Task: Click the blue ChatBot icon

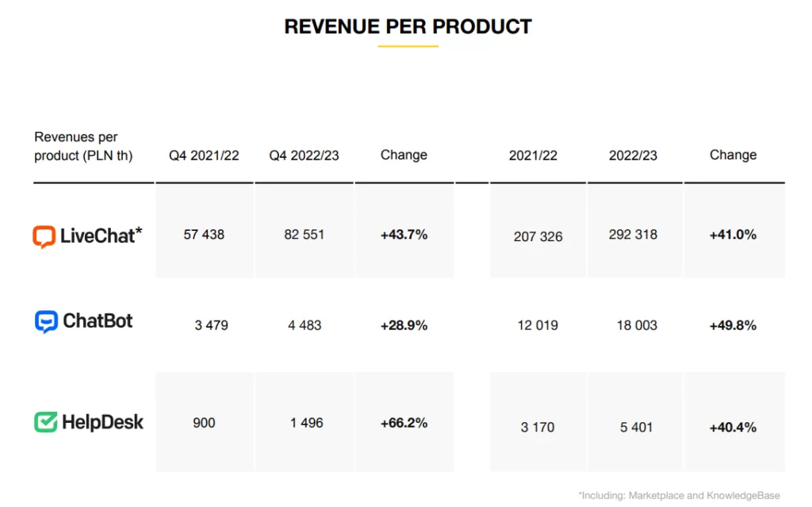Action: (x=46, y=321)
